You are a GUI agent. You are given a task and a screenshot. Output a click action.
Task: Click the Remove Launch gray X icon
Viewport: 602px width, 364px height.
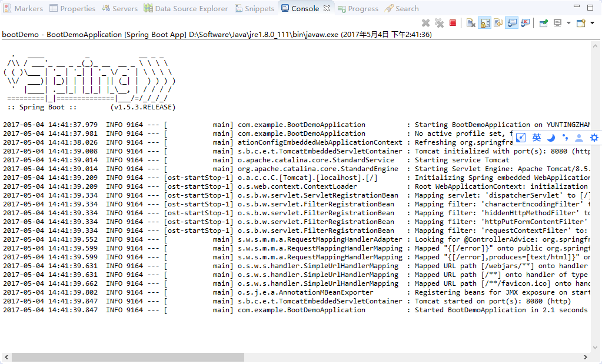click(x=425, y=23)
